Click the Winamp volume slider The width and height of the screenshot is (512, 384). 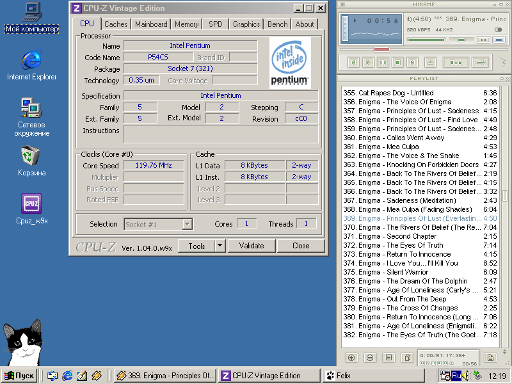pos(426,40)
